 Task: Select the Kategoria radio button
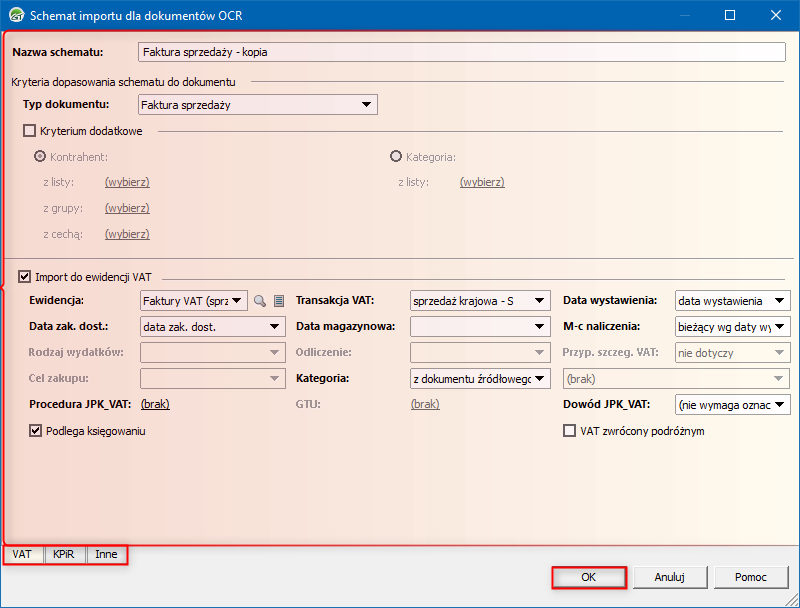coord(396,156)
